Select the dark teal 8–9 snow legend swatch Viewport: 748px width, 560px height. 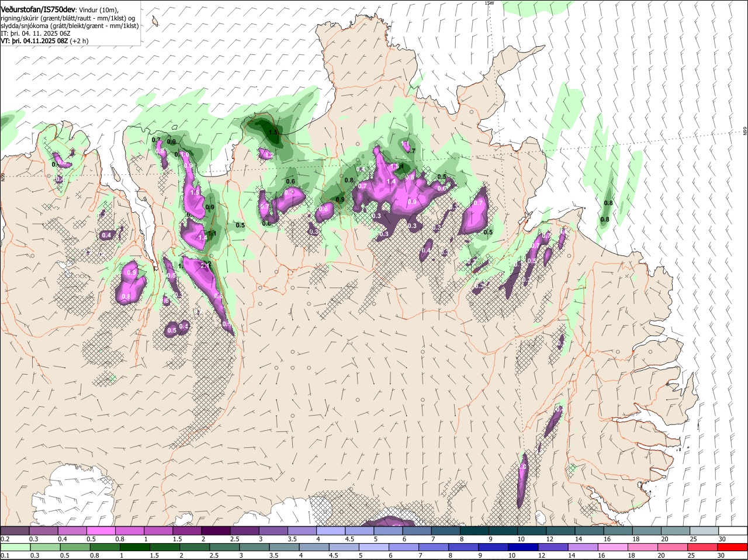475,530
